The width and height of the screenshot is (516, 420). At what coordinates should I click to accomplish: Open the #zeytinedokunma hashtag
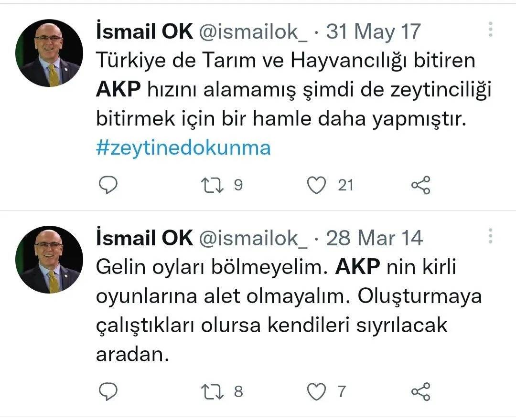(183, 148)
